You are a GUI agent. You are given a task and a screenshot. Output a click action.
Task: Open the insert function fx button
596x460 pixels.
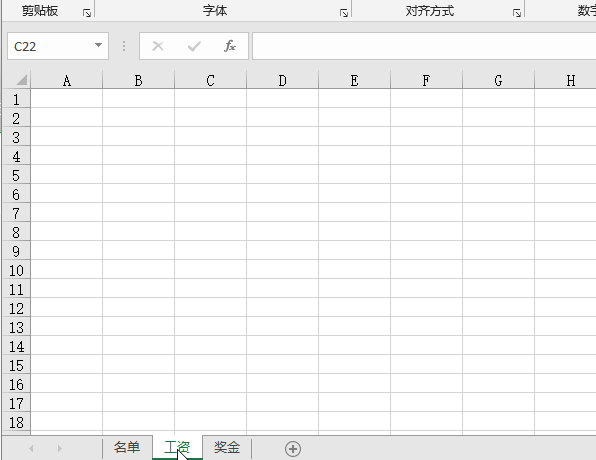click(x=230, y=46)
